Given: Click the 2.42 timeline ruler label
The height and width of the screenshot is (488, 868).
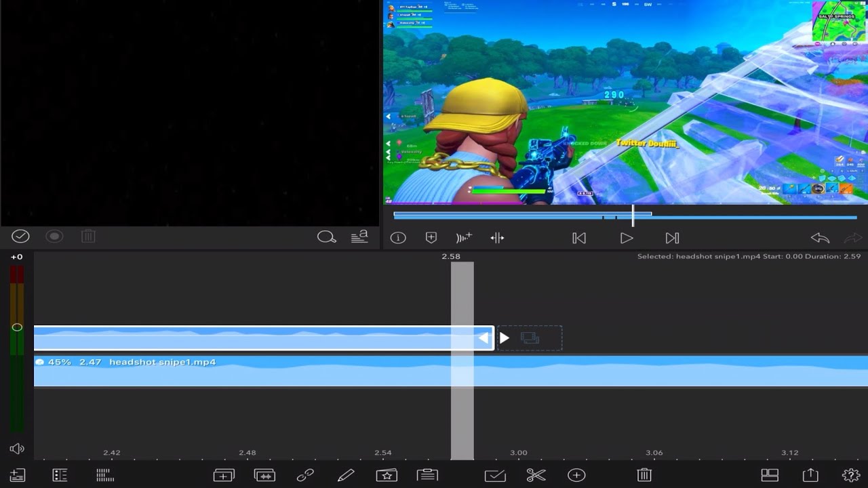Looking at the screenshot, I should 112,452.
